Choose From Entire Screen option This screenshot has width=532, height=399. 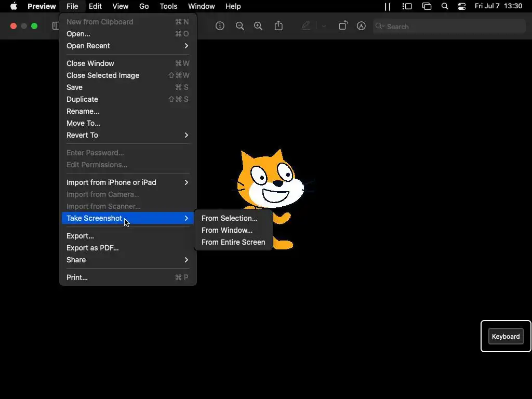(233, 242)
